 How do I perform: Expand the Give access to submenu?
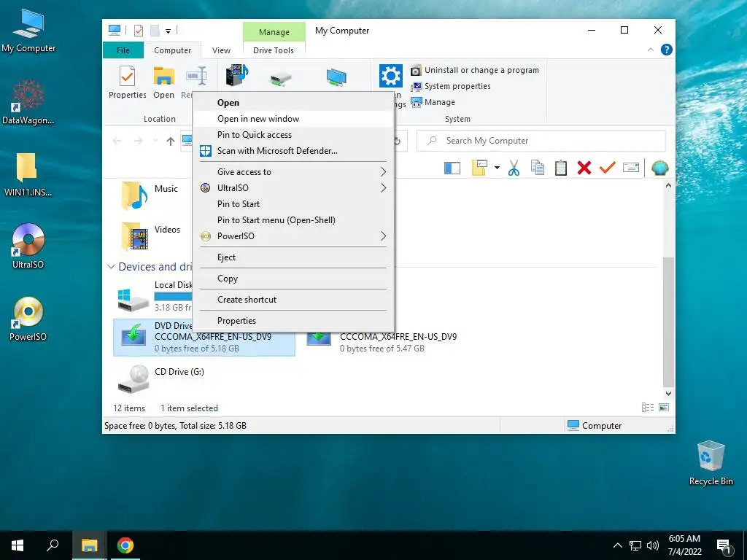tap(293, 172)
